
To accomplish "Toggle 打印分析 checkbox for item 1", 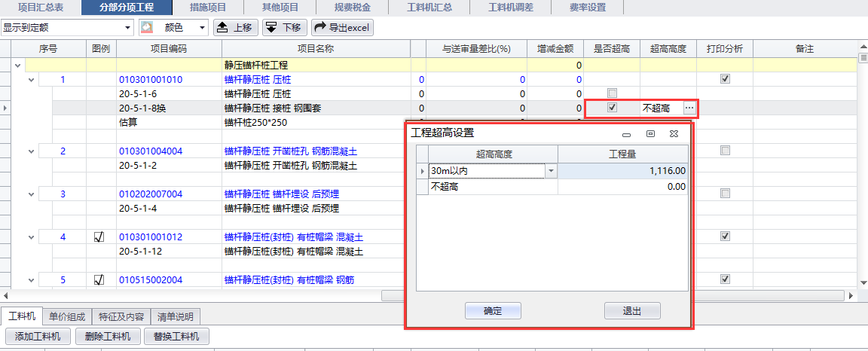I will (x=725, y=79).
